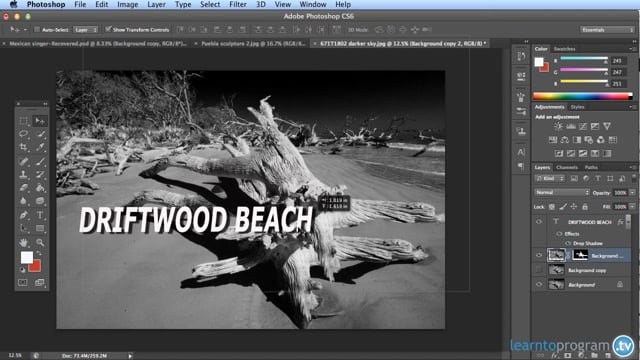Toggle lock layer position

tap(574, 207)
